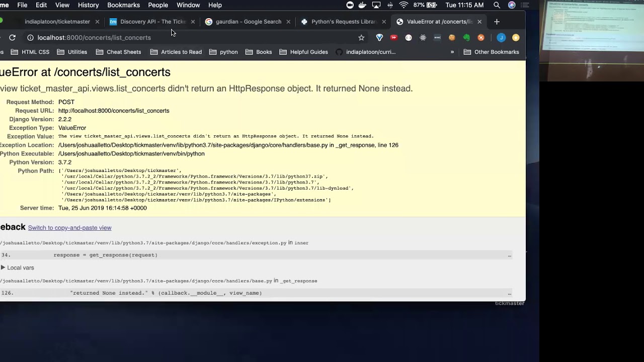Image resolution: width=644 pixels, height=362 pixels.
Task: Open the blue J profile avatar
Action: tap(501, 38)
